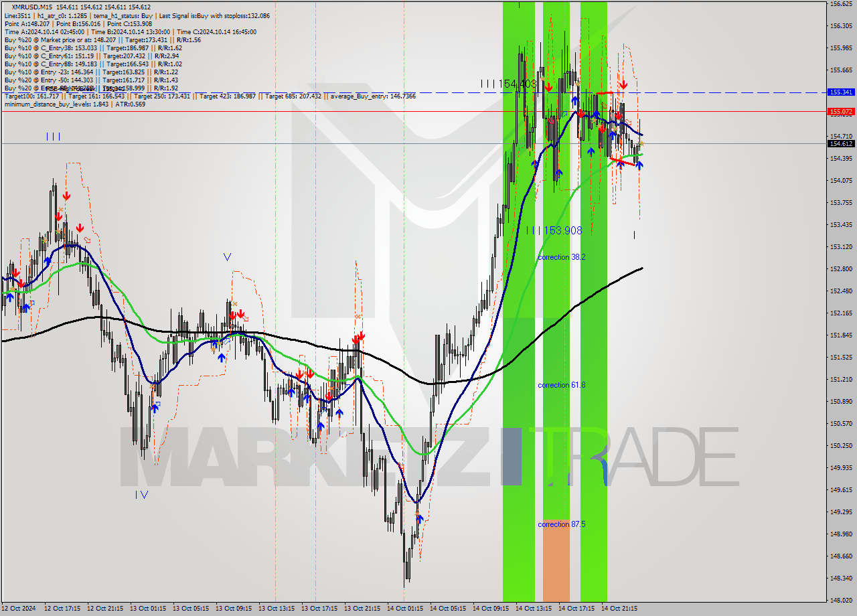Click the 'Buy %10 @ C_Entry88: 149.183' line
The image size is (857, 616).
tap(93, 64)
